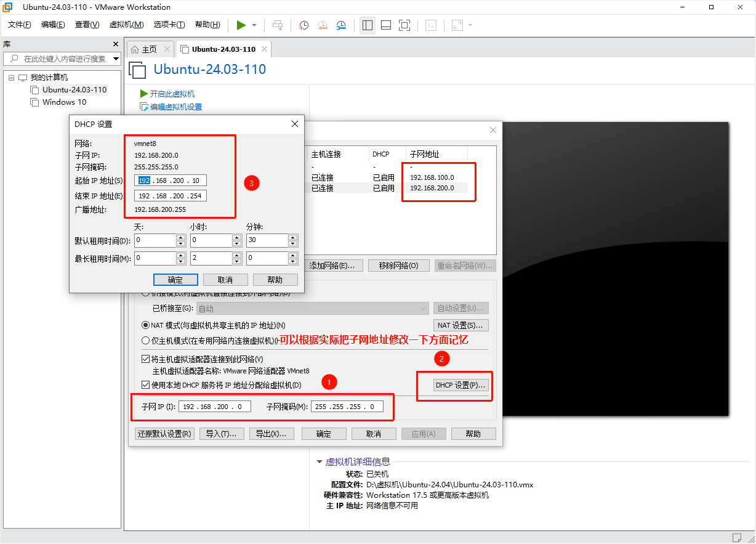
Task: Take a snapshot with the clock-plus icon
Action: [304, 25]
